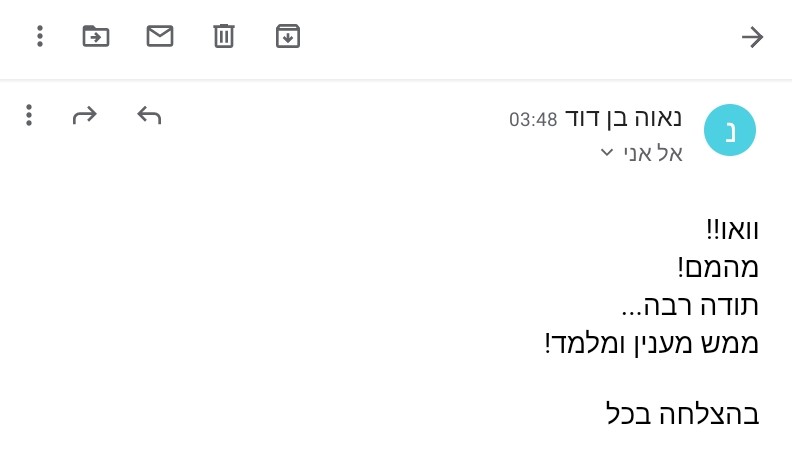
Task: Tap the 03:48 timestamp
Action: (533, 120)
